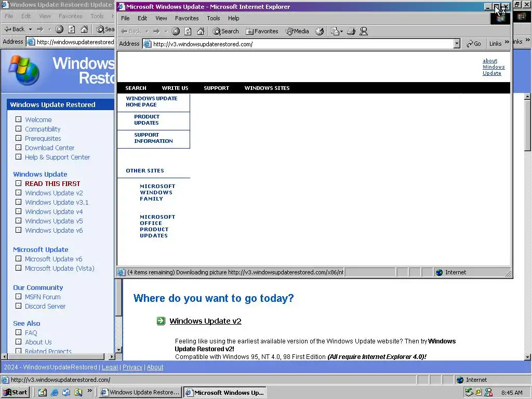Expand Links toolbar chevron in front window

pos(507,42)
